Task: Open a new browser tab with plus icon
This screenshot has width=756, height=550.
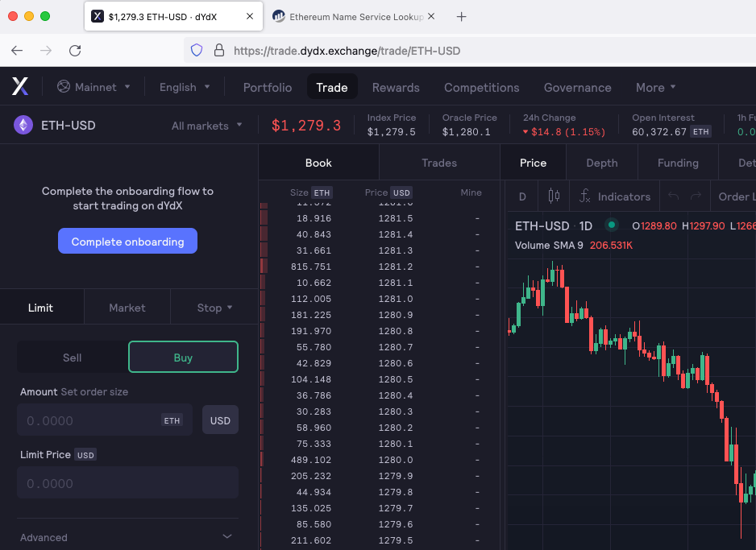Action: click(x=461, y=17)
